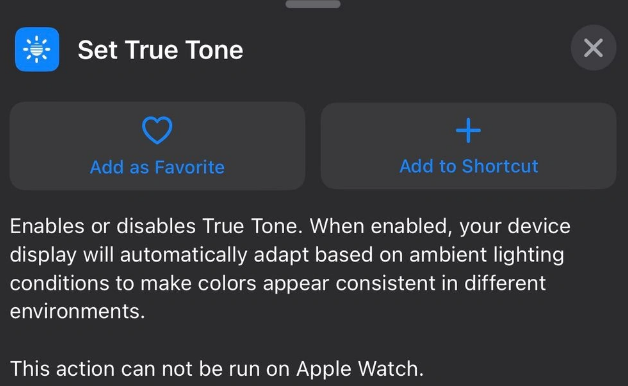Tap the blue True Tone sun icon

37,49
